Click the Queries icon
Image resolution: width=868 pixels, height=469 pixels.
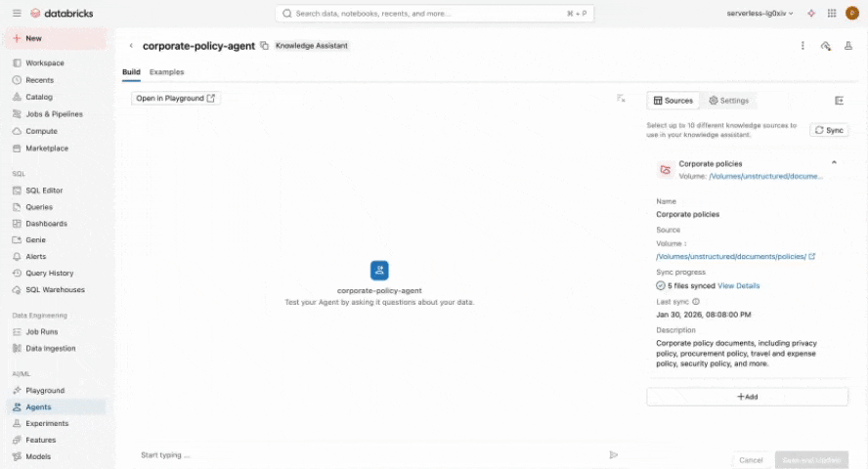point(17,207)
